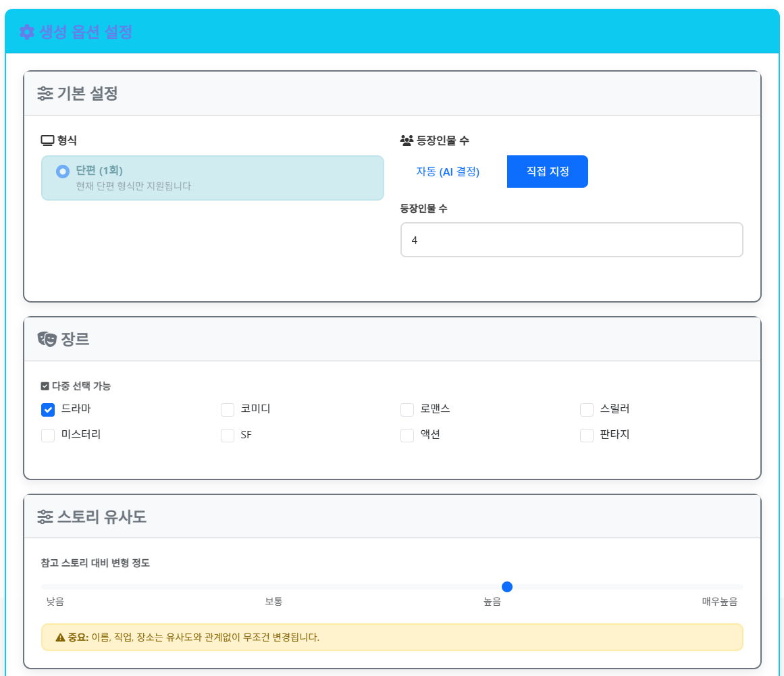This screenshot has width=784, height=676.
Task: Click the 중요 warning message text
Action: pyautogui.click(x=194, y=638)
